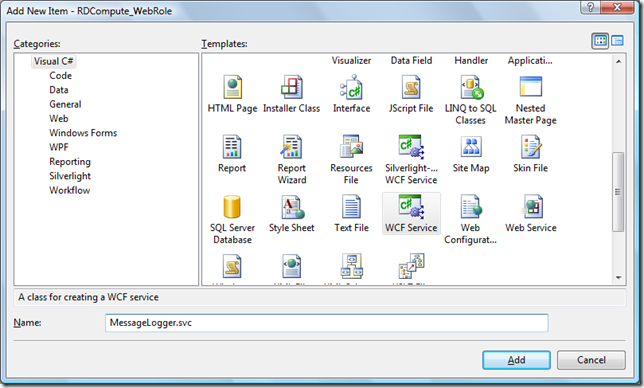Click the templates scrollbar down arrow
Viewport: 644px width, 388px height.
pyautogui.click(x=618, y=278)
